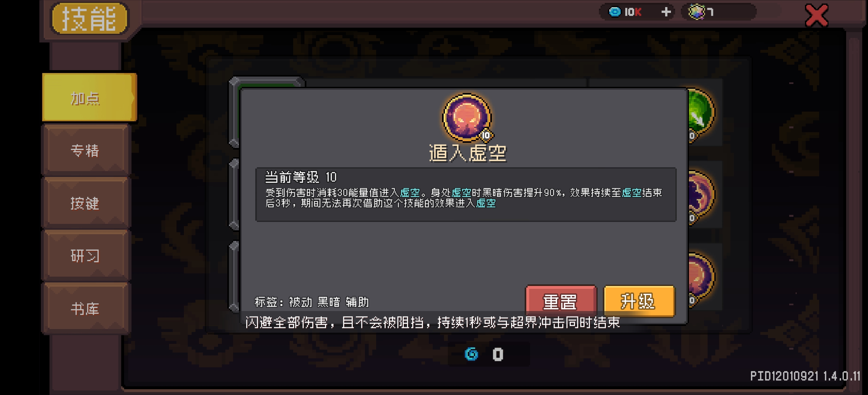The image size is (868, 395).
Task: Click the 升级 upgrade button
Action: click(x=638, y=301)
